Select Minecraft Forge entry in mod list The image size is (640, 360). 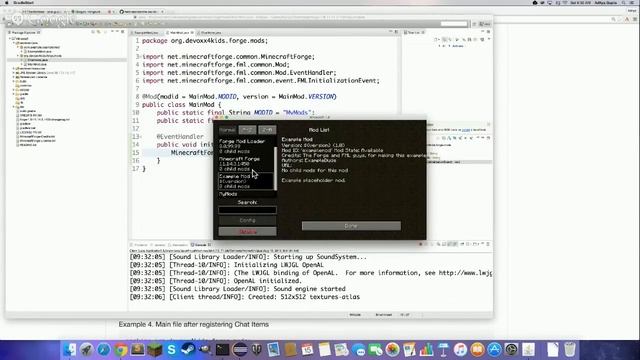click(x=246, y=164)
